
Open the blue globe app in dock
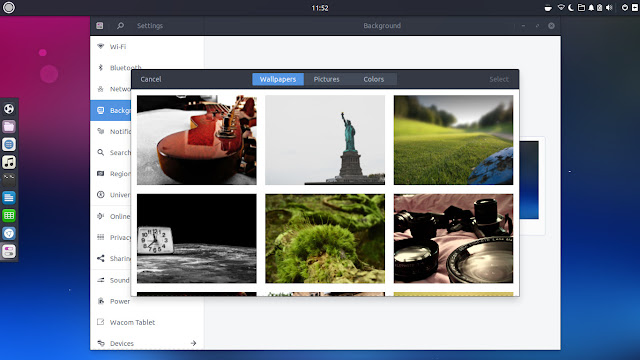click(9, 144)
